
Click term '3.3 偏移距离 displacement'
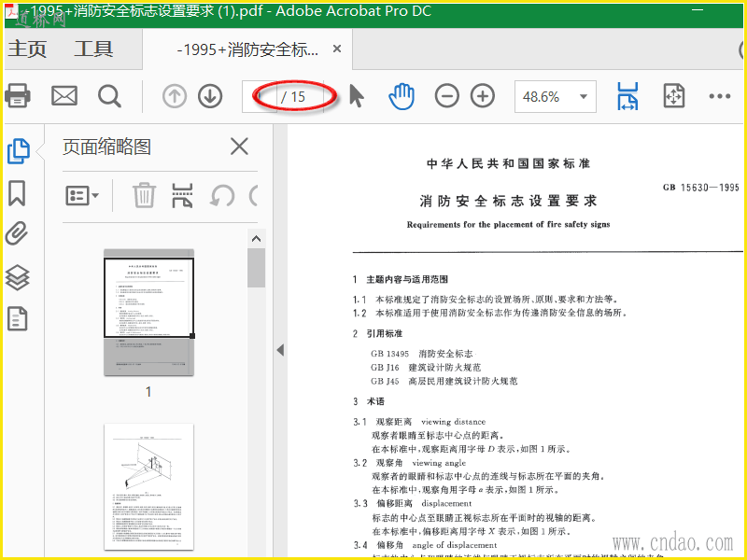point(412,503)
